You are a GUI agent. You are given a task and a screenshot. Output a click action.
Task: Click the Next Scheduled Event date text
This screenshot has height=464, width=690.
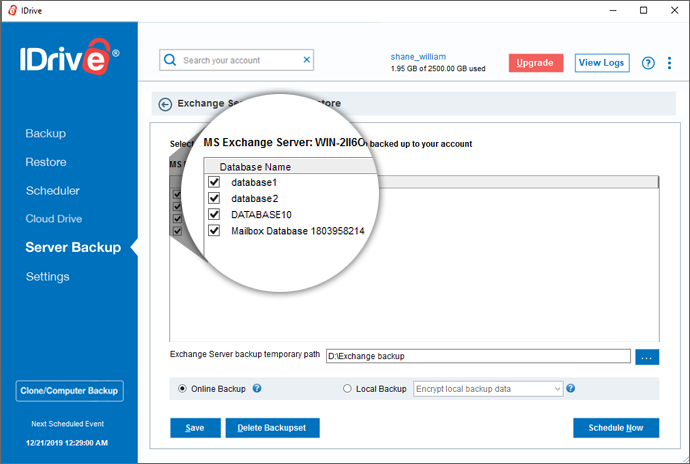click(67, 443)
